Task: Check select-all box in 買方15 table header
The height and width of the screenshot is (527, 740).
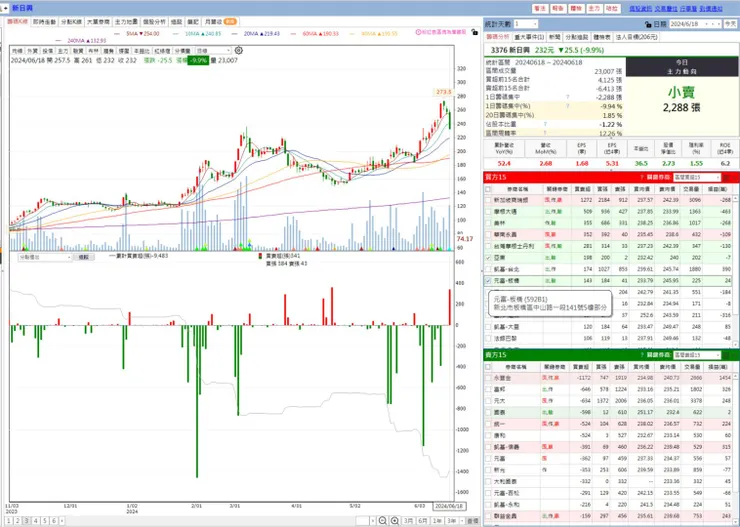Action: (488, 189)
